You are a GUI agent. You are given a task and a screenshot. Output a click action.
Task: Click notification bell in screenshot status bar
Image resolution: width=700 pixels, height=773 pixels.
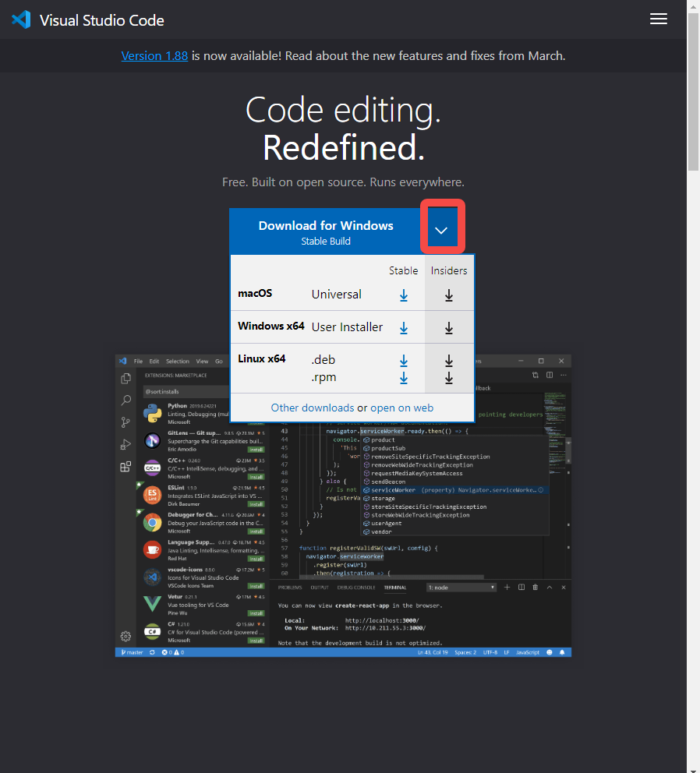pyautogui.click(x=562, y=652)
